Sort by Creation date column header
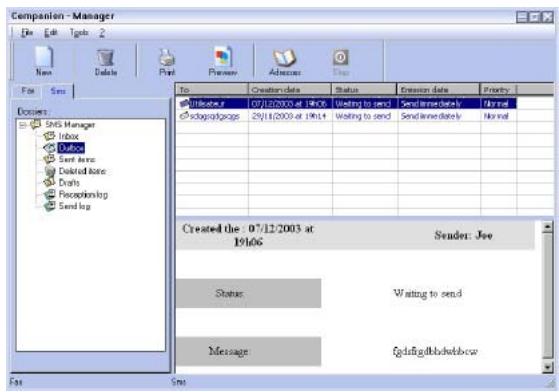The width and height of the screenshot is (559, 392). coord(290,90)
